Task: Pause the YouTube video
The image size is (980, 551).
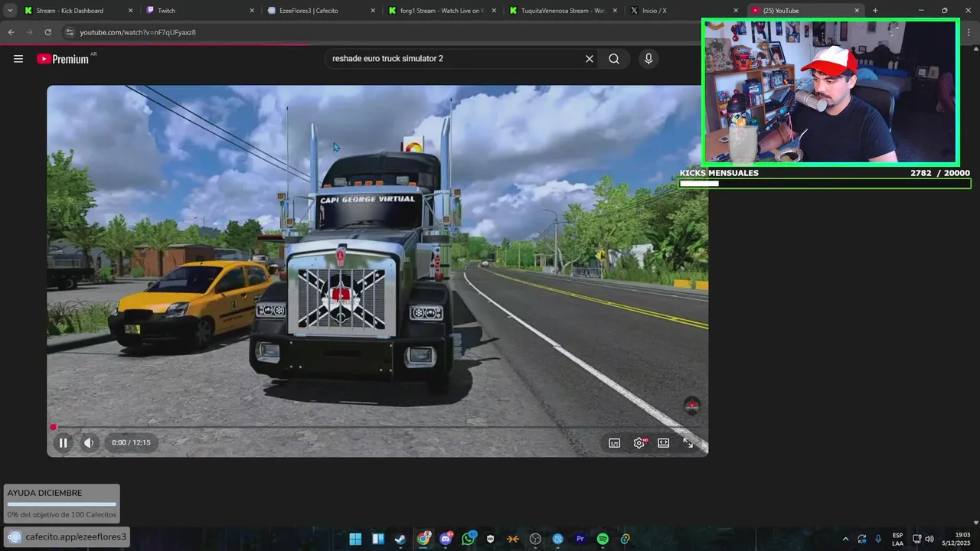Action: 64,442
